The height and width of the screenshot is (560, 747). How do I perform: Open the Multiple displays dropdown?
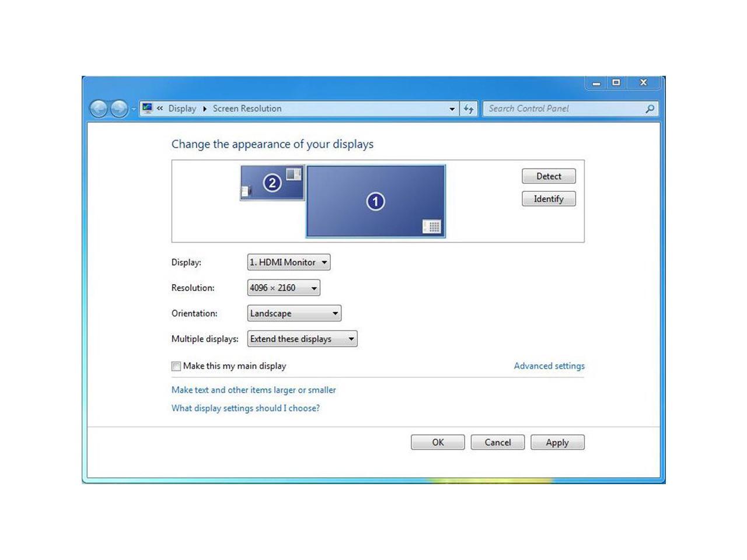tap(302, 339)
